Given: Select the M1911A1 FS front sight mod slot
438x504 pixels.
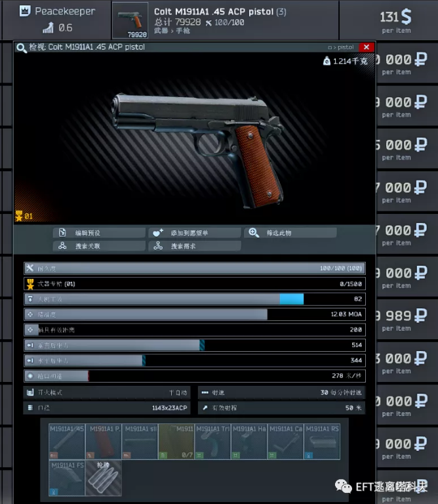Looking at the screenshot, I should click(x=67, y=478).
